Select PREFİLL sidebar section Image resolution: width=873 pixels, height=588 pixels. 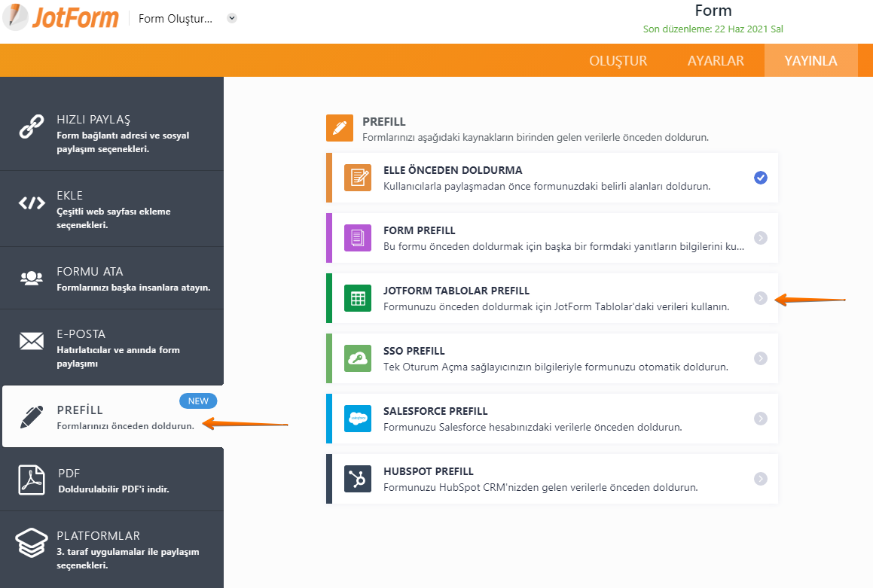[x=113, y=416]
